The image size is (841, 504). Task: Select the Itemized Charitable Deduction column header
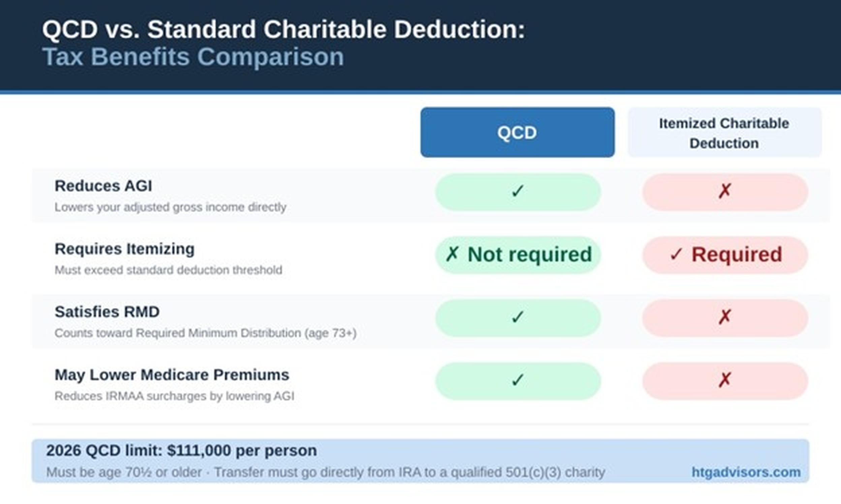(x=724, y=133)
